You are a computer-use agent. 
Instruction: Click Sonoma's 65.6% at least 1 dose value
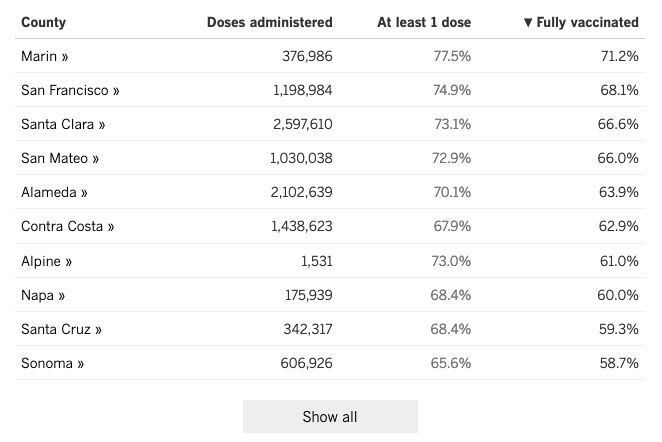click(x=451, y=363)
